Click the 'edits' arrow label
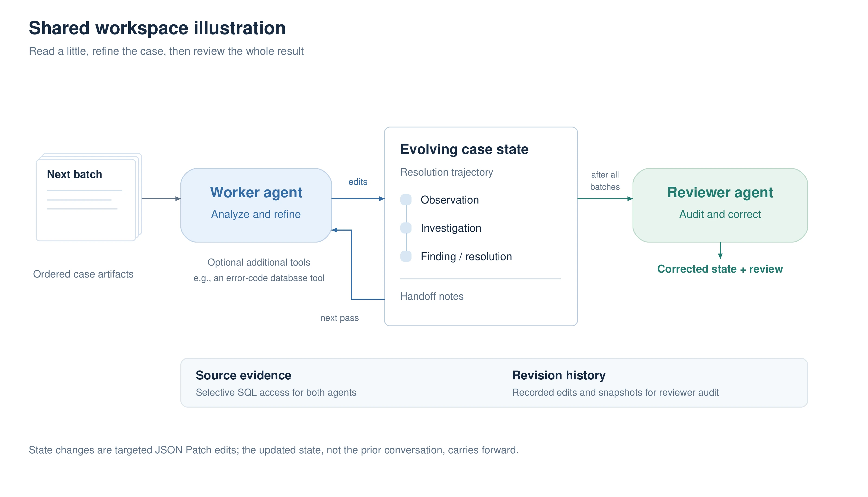868x497 pixels. pos(358,182)
